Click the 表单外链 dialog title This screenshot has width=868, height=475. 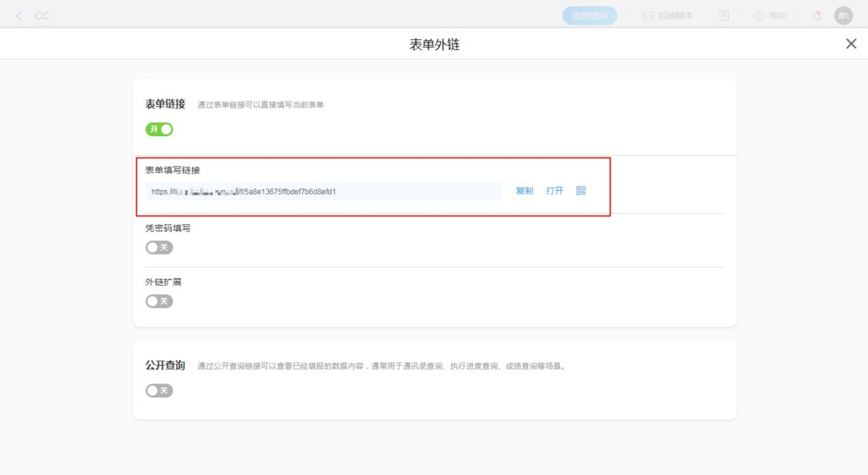(x=435, y=44)
